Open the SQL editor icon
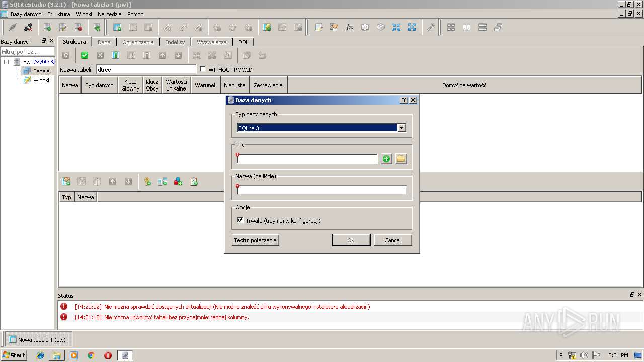The width and height of the screenshot is (644, 362). pos(318,28)
